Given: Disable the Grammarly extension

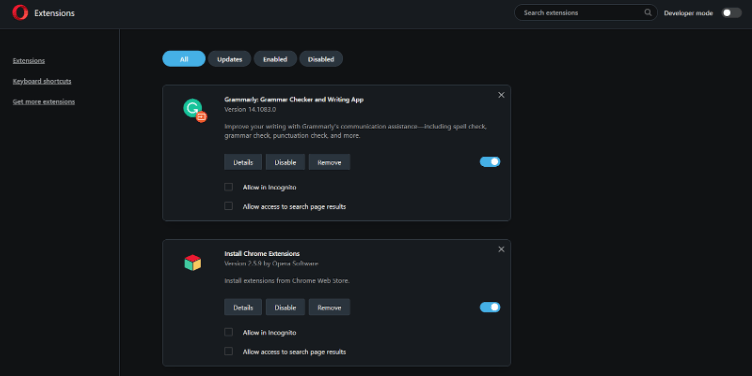Looking at the screenshot, I should click(285, 162).
